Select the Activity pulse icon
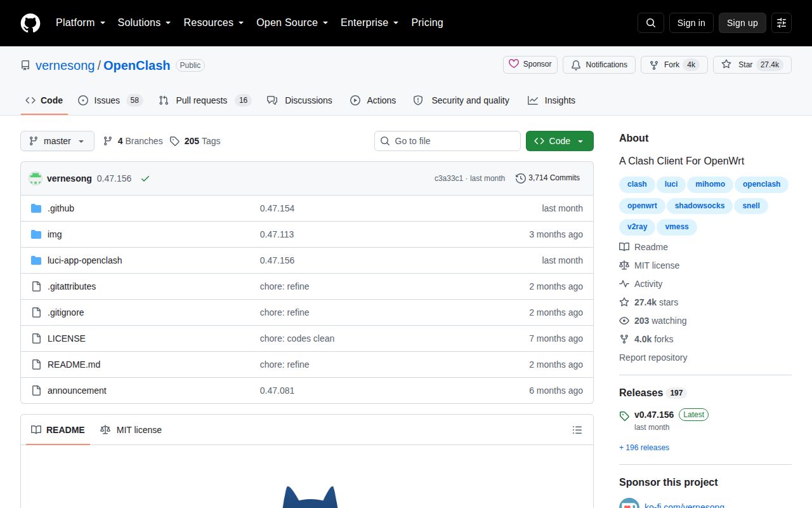 [x=624, y=284]
